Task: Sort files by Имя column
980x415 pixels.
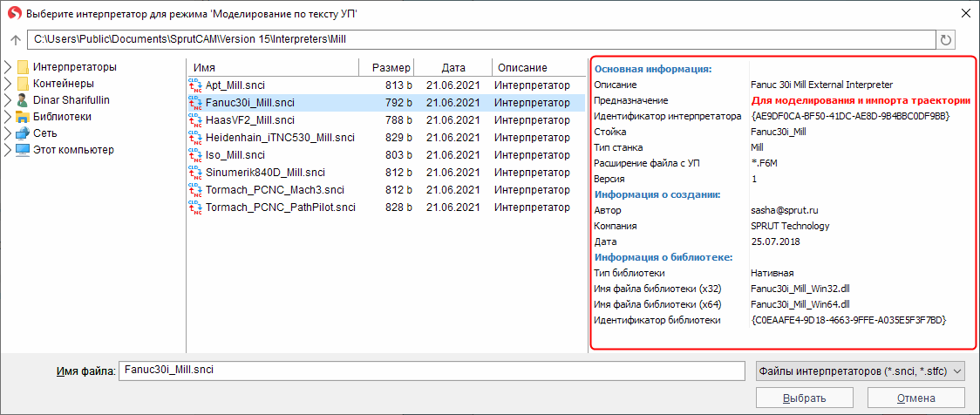Action: (x=273, y=67)
